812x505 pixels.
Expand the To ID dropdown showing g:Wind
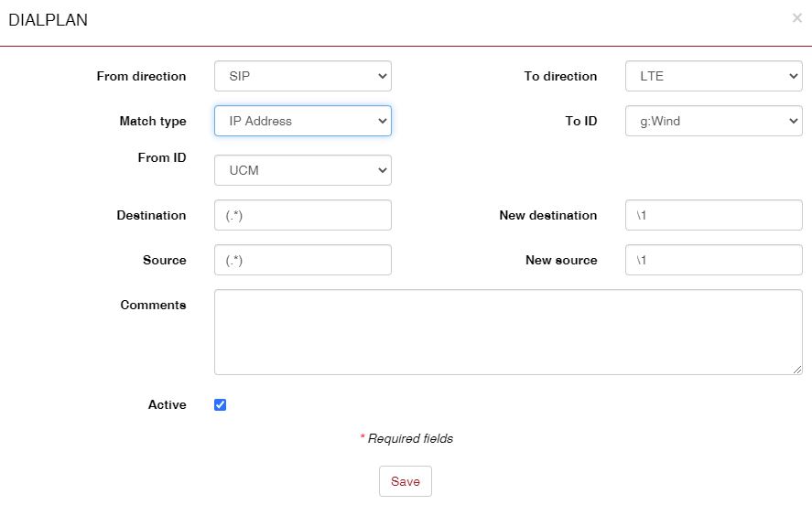click(x=713, y=121)
